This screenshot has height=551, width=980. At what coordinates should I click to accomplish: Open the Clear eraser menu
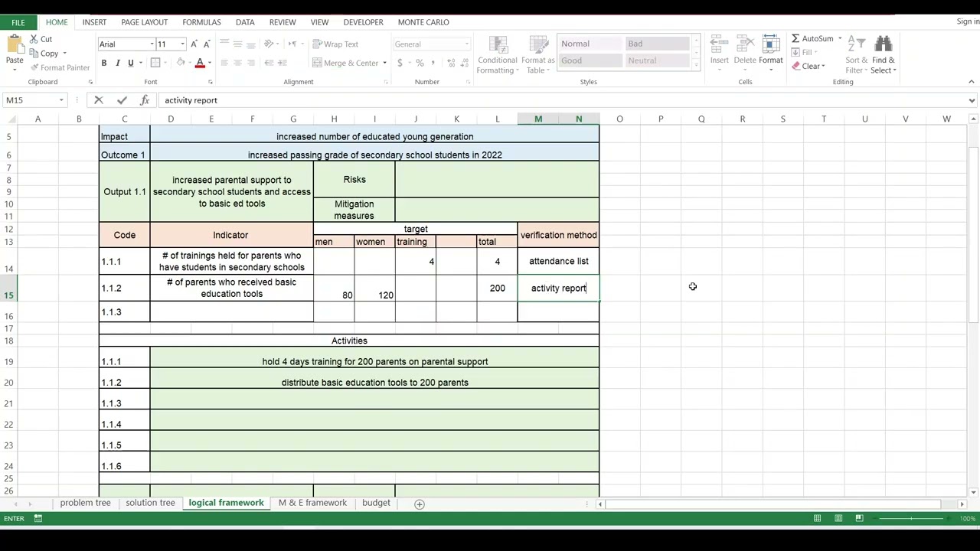tap(808, 67)
